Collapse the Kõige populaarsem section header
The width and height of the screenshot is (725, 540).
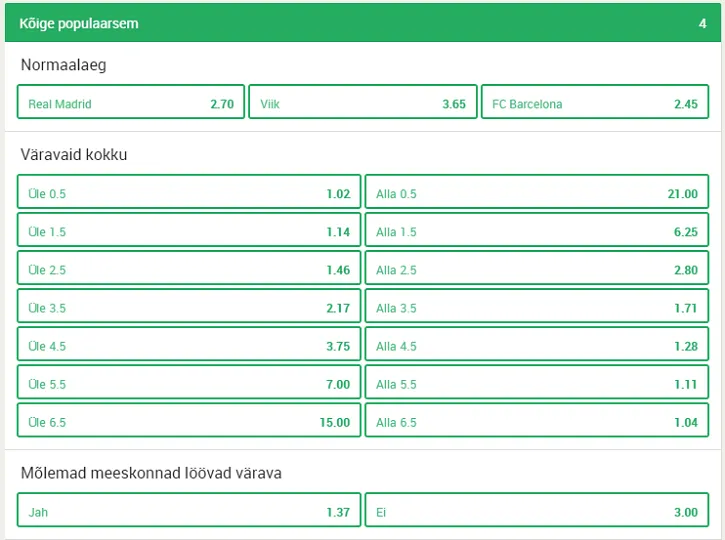click(362, 23)
